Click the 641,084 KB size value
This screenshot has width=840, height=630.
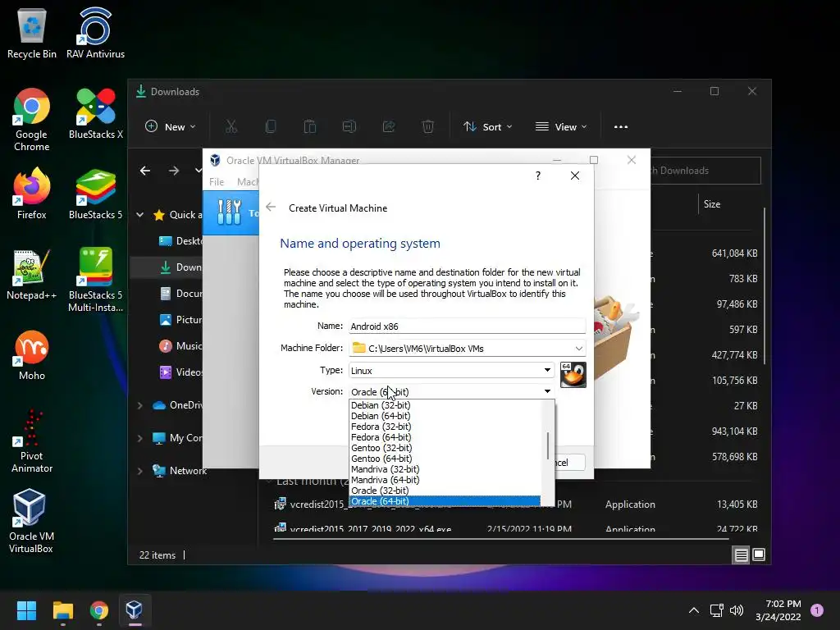[734, 253]
